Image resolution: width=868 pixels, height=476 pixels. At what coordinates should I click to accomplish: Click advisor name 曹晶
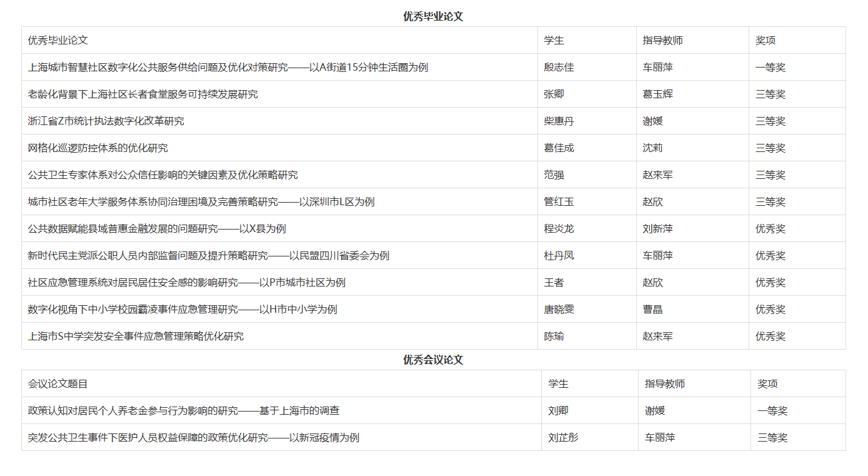[652, 310]
